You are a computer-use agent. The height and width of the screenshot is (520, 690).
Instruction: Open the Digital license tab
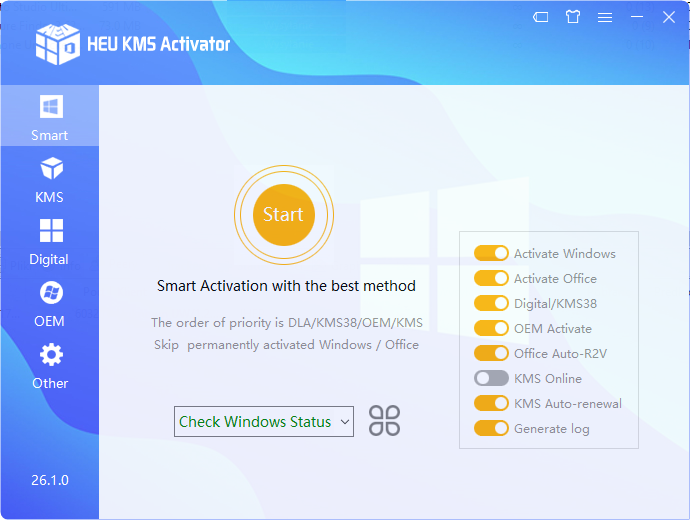[50, 242]
